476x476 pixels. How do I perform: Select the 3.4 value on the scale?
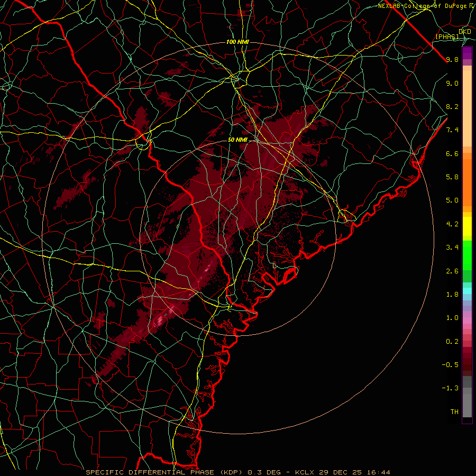coord(452,248)
